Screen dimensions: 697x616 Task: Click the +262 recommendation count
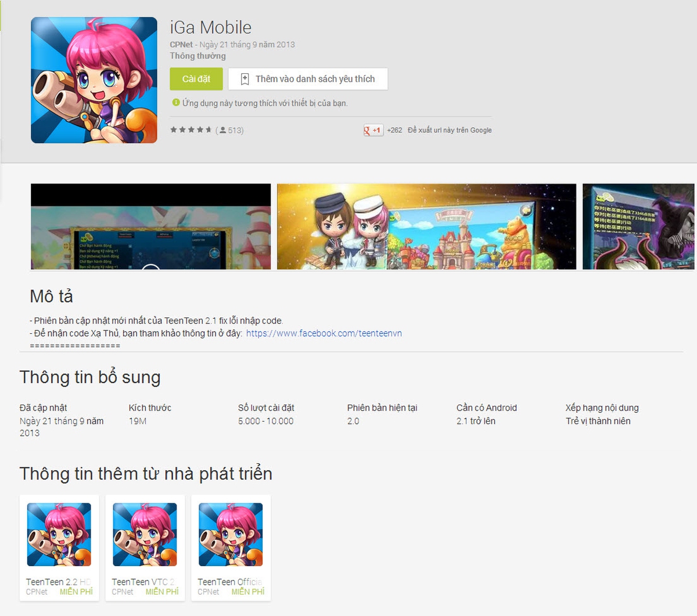tap(394, 131)
